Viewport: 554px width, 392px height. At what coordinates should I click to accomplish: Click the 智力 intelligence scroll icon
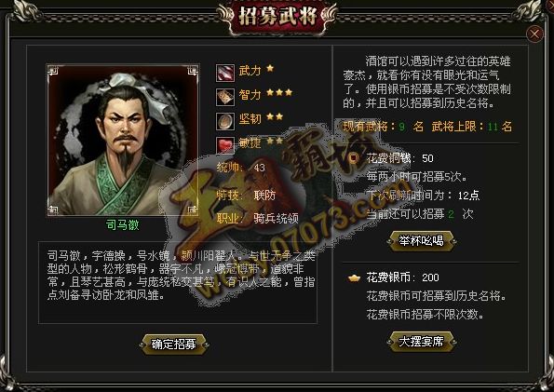(x=225, y=97)
